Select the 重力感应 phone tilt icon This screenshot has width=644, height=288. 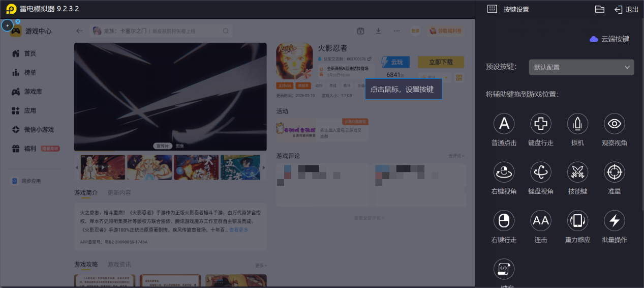click(x=577, y=221)
